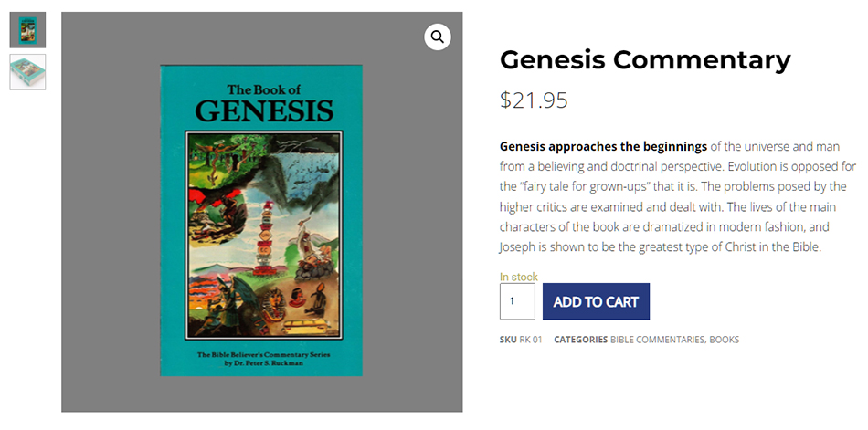Click the In stock status label
Viewport: 868px width, 430px height.
tap(518, 277)
